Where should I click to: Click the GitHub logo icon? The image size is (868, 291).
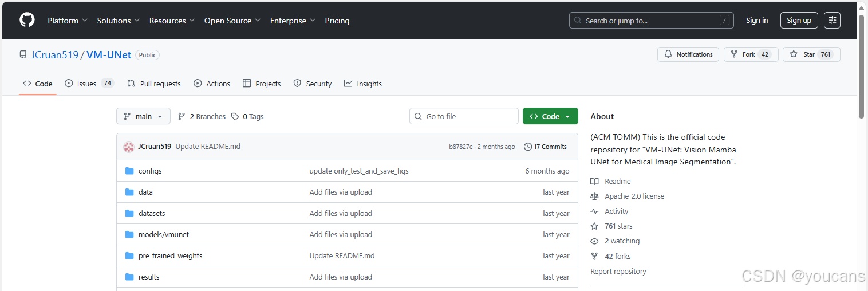[x=27, y=20]
